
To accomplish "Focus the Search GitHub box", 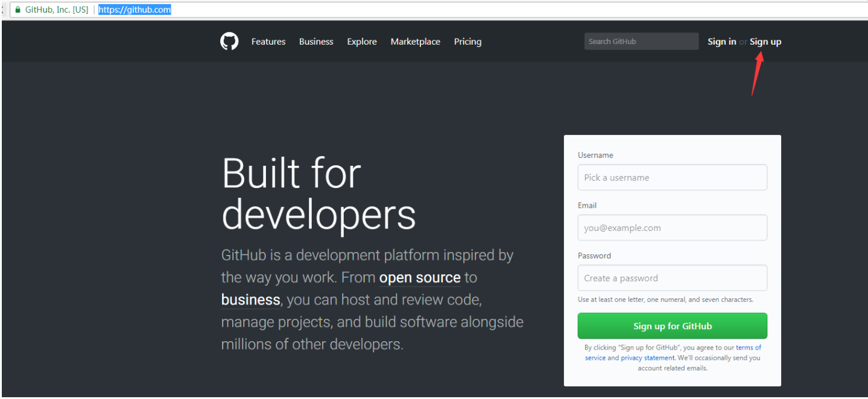I will [641, 42].
